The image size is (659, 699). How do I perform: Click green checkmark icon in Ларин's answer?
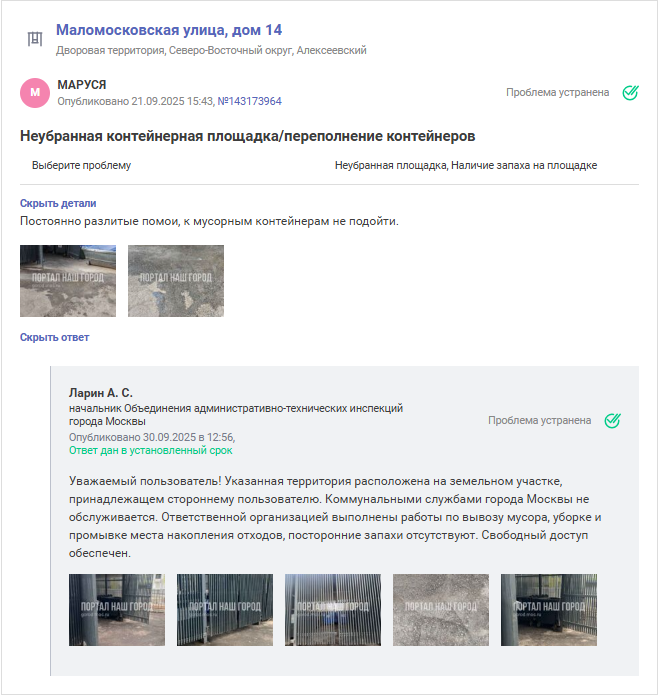coord(612,421)
